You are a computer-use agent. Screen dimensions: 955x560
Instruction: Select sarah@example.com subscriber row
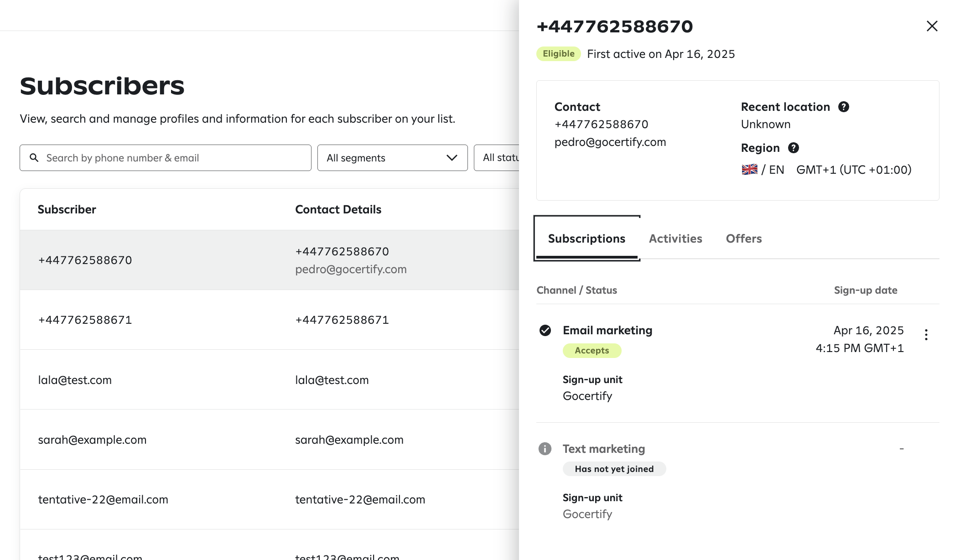click(x=92, y=440)
